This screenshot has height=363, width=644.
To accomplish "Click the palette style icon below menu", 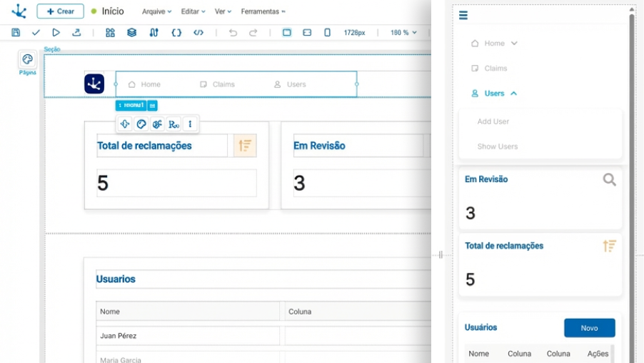I will (x=141, y=124).
